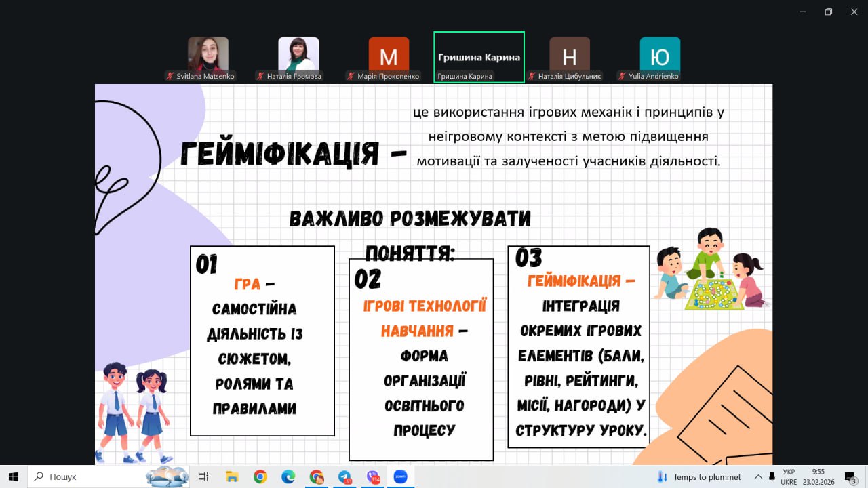Expand the hidden system tray icons
The width and height of the screenshot is (868, 488).
click(x=758, y=476)
